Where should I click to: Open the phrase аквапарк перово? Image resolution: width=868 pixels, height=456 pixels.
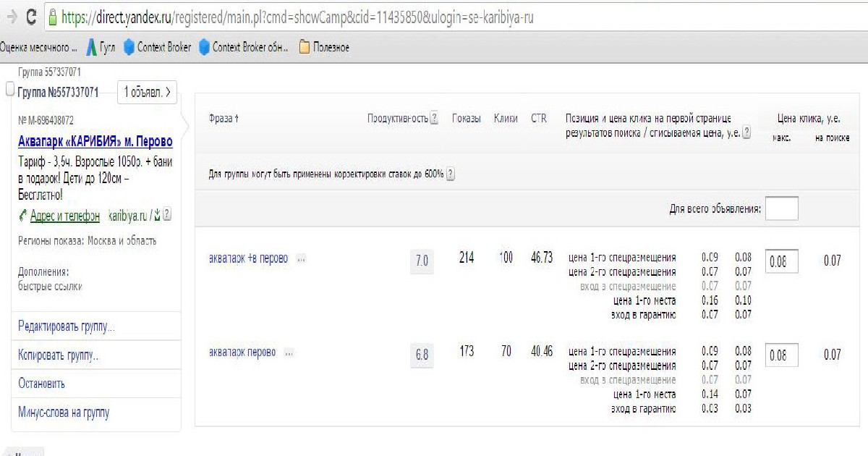(x=242, y=352)
